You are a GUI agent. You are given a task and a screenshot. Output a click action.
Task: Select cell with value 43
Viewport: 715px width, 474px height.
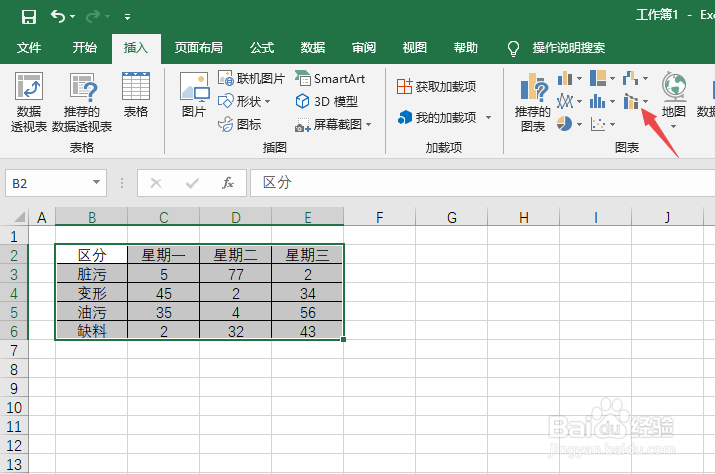coord(307,331)
